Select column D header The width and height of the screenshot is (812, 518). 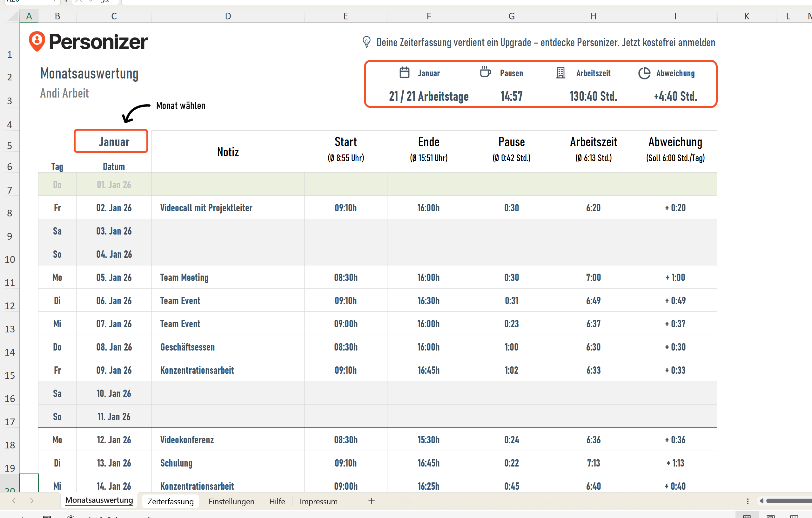[x=228, y=16]
